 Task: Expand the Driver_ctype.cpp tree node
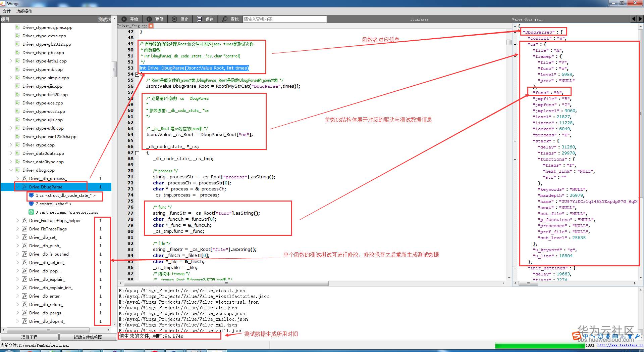tap(11, 145)
